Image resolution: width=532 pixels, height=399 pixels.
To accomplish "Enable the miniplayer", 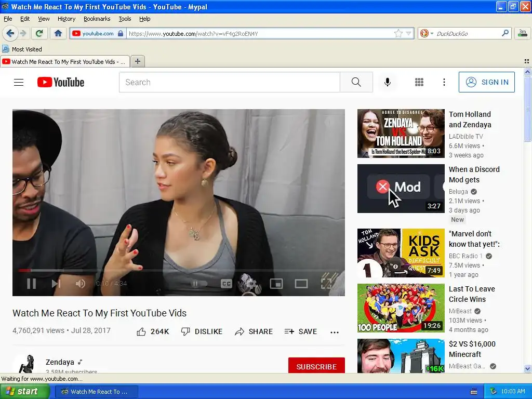I will [276, 283].
